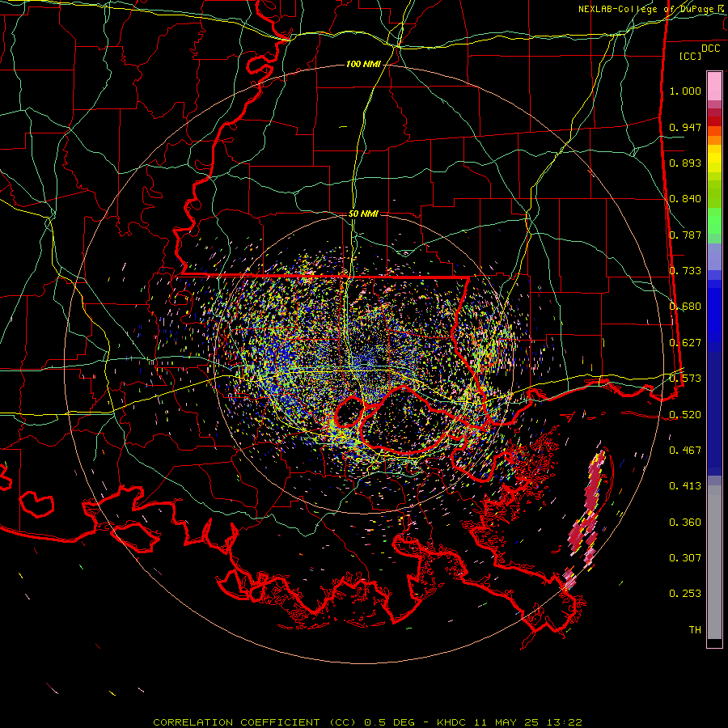Click the 0.787 scale value
Screen dimensions: 728x728
[685, 235]
